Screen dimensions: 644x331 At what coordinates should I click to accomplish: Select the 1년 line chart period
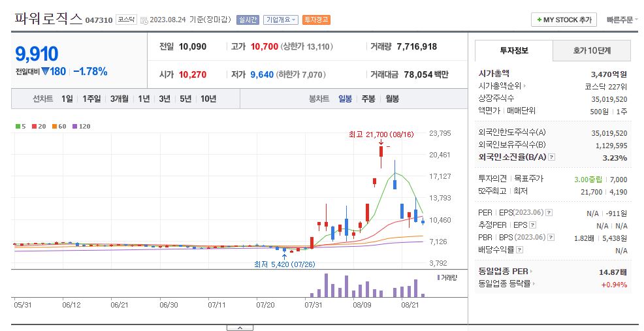tap(144, 99)
